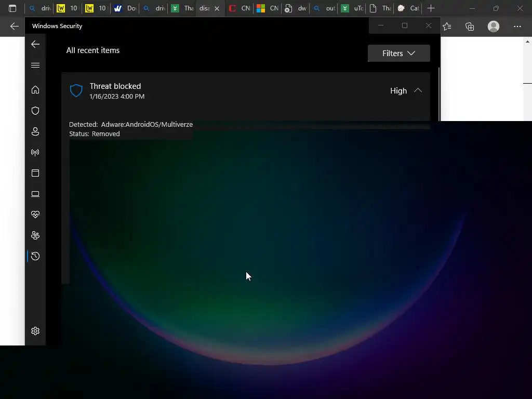Viewport: 532px width, 399px height.
Task: Switch to the 'dw' browser tab
Action: [295, 8]
